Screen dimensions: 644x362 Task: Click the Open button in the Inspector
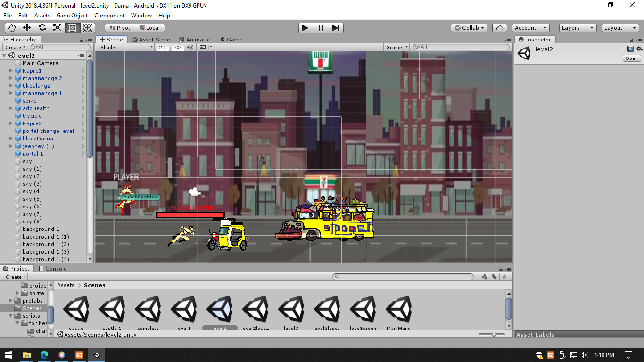coord(632,58)
